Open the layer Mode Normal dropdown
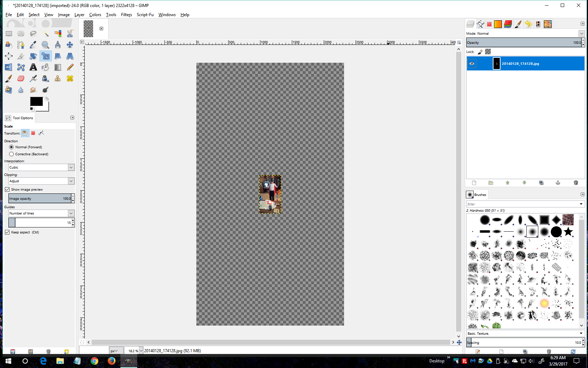 pos(525,34)
